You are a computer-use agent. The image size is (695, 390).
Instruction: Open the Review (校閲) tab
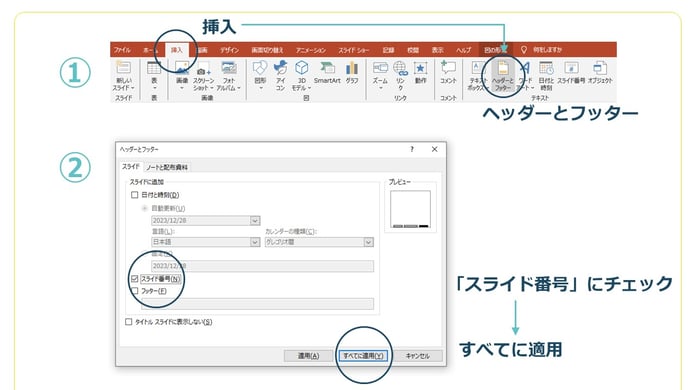pos(413,50)
